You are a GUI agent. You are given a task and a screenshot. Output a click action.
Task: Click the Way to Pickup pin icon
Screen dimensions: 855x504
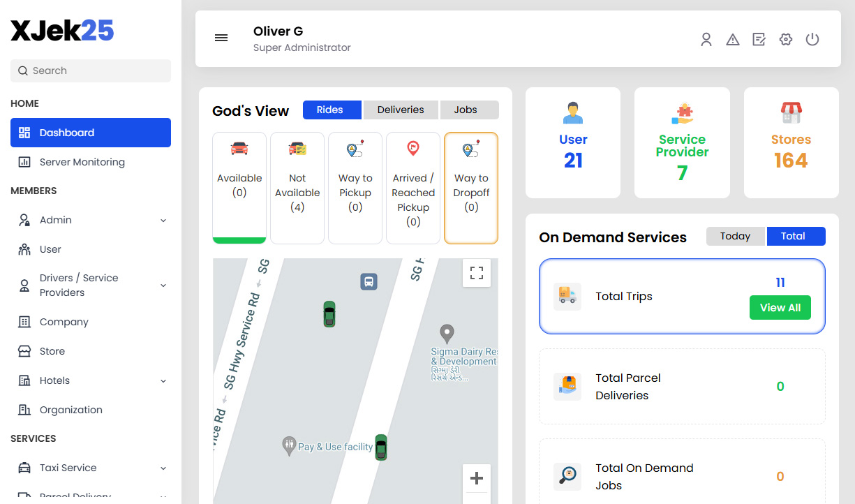355,149
